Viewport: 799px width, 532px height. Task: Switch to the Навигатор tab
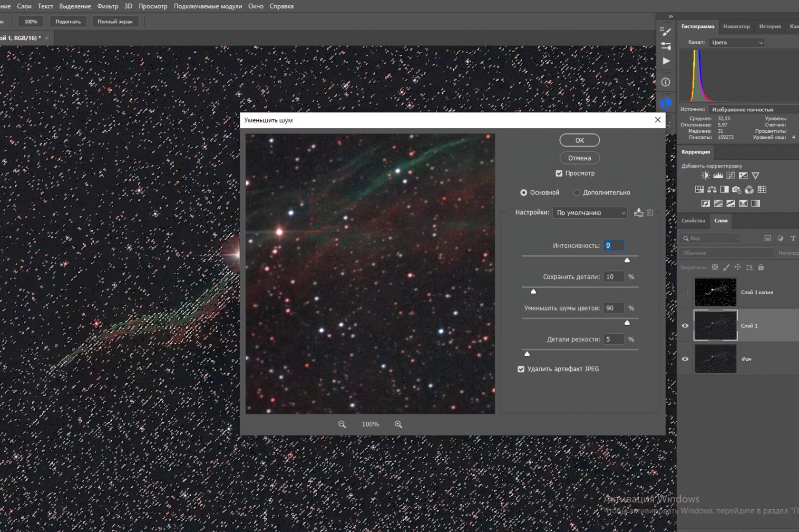coord(736,27)
